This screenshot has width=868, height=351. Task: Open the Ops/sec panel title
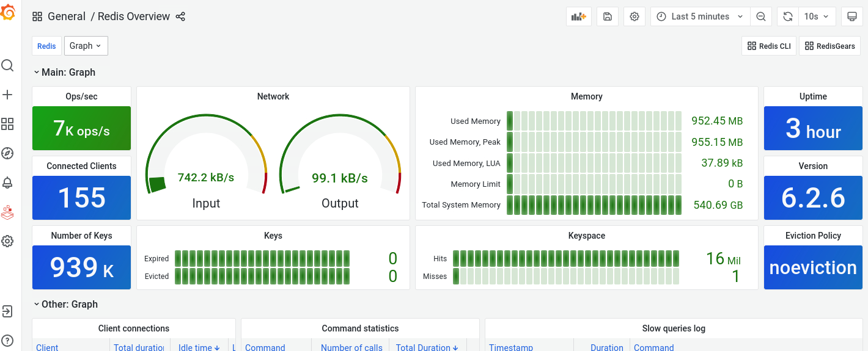click(81, 96)
